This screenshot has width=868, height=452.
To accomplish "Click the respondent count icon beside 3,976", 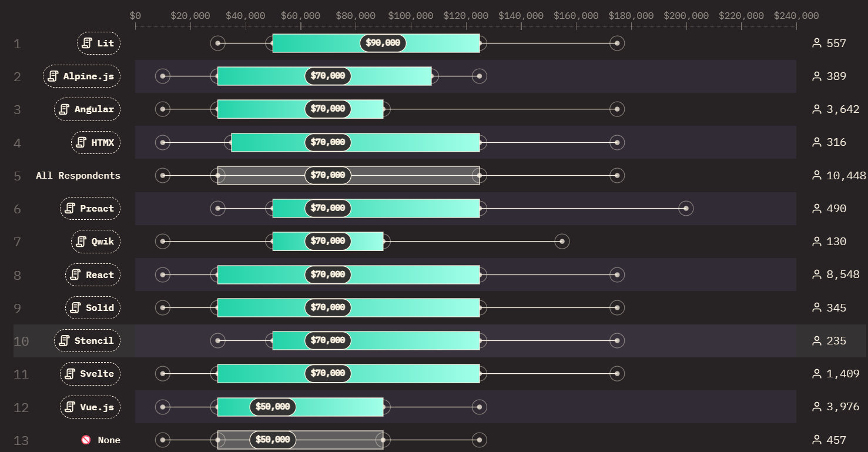I will click(816, 407).
